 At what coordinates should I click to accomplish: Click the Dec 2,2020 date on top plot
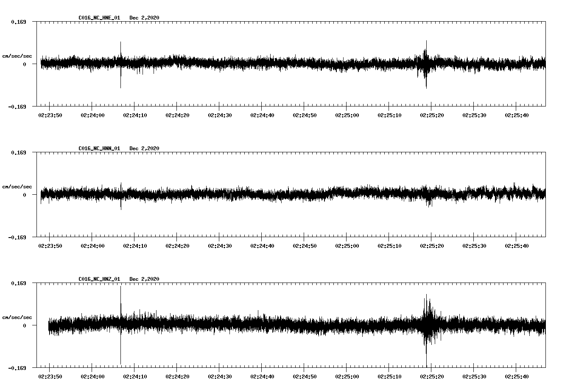(x=145, y=18)
